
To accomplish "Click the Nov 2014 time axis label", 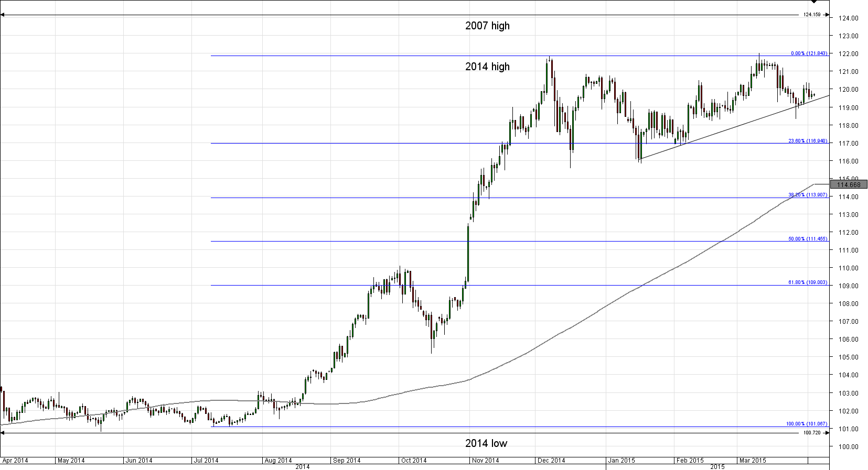I will tap(485, 461).
